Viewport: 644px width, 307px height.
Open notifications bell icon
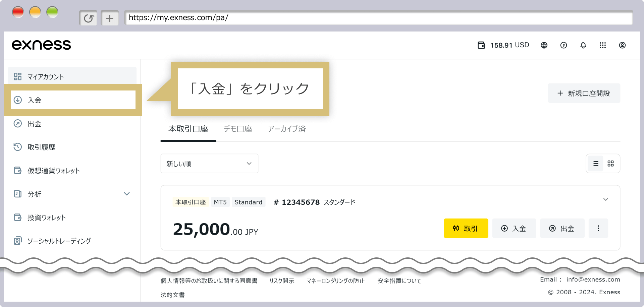pyautogui.click(x=583, y=45)
